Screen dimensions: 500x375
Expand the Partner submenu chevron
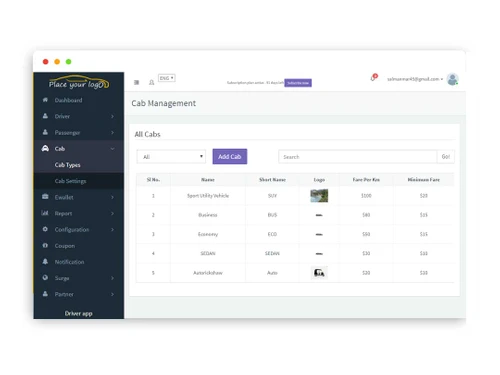(112, 294)
